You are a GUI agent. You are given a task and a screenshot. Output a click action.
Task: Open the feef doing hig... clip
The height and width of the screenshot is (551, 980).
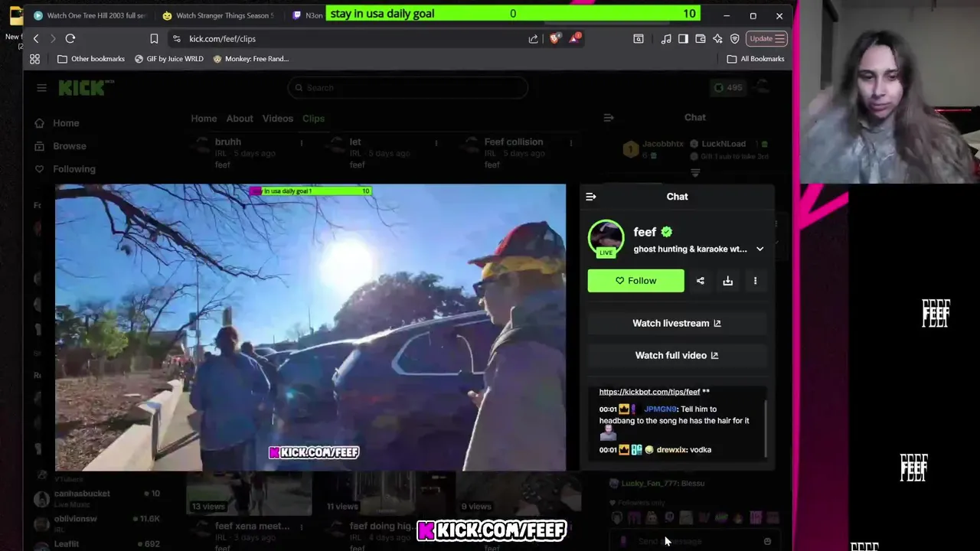pos(382,527)
